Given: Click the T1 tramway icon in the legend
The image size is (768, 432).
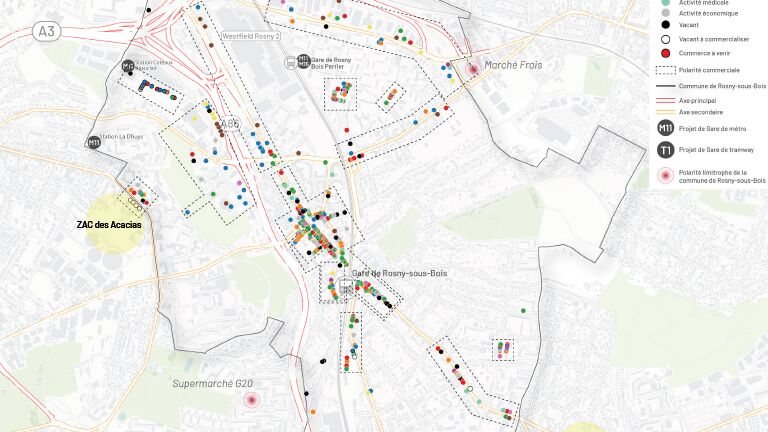Looking at the screenshot, I should (x=665, y=150).
